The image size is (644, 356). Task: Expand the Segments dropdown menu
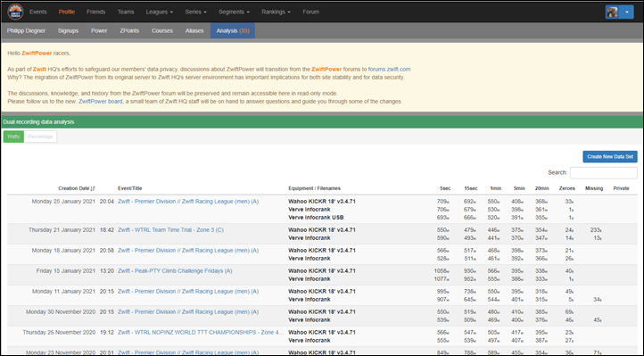click(x=234, y=12)
